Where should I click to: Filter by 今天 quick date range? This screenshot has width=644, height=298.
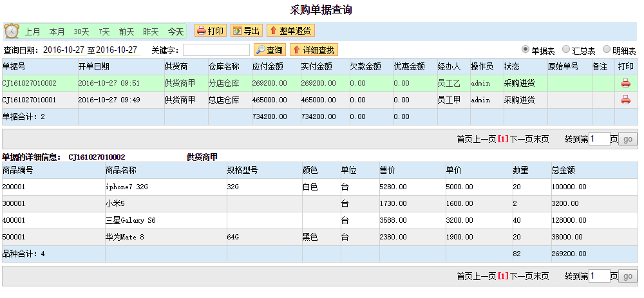[x=176, y=32]
